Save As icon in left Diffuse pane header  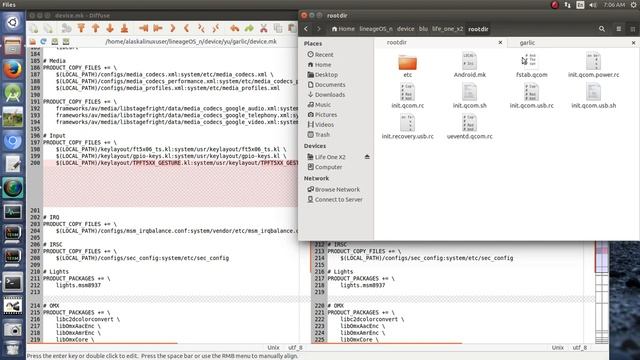66,42
